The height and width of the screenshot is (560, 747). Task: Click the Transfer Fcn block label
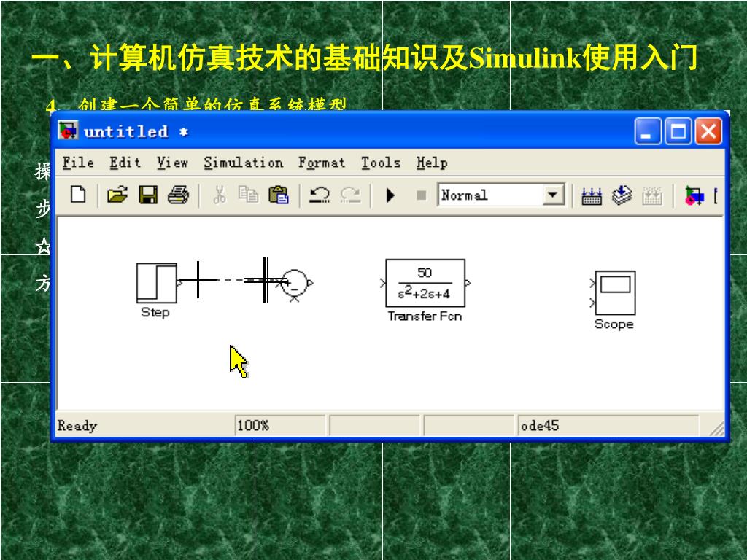[x=425, y=316]
